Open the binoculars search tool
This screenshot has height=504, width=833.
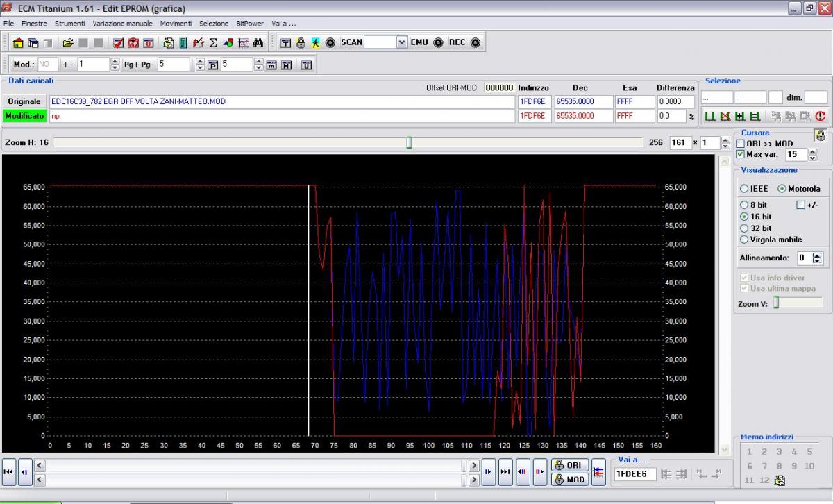click(258, 42)
